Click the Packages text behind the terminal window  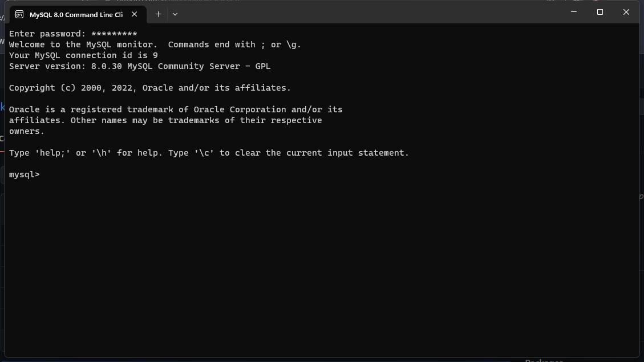544,360
